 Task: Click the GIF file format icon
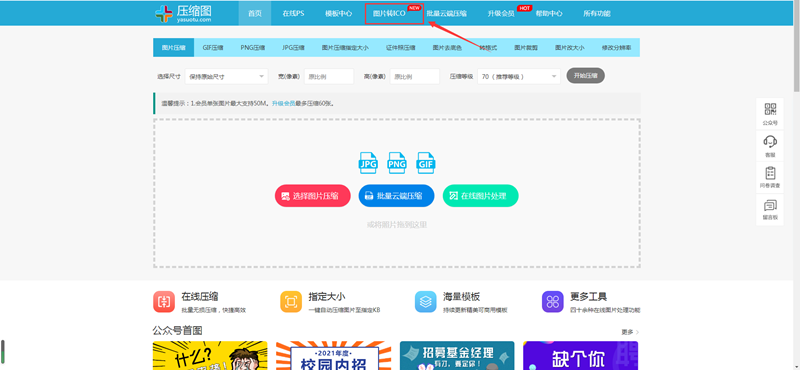point(426,163)
